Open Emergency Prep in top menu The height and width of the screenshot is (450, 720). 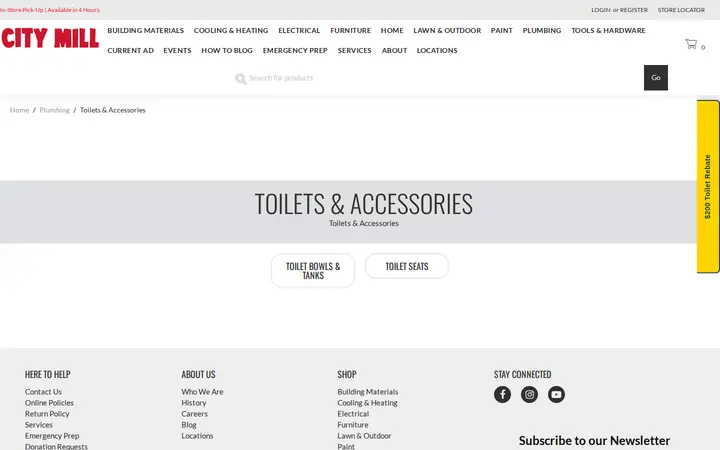[295, 51]
